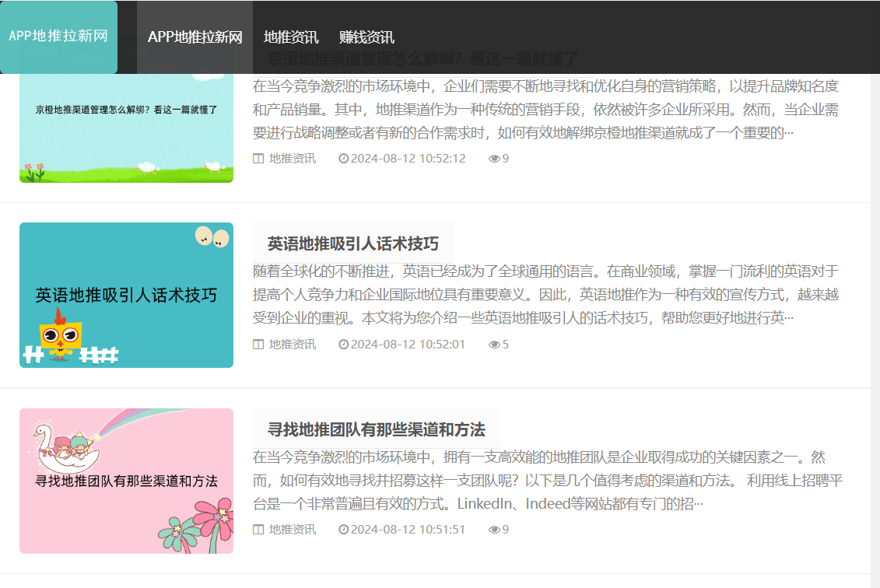The image size is (880, 588).
Task: Click category icon beside 10:51:51 article
Action: pos(258,530)
